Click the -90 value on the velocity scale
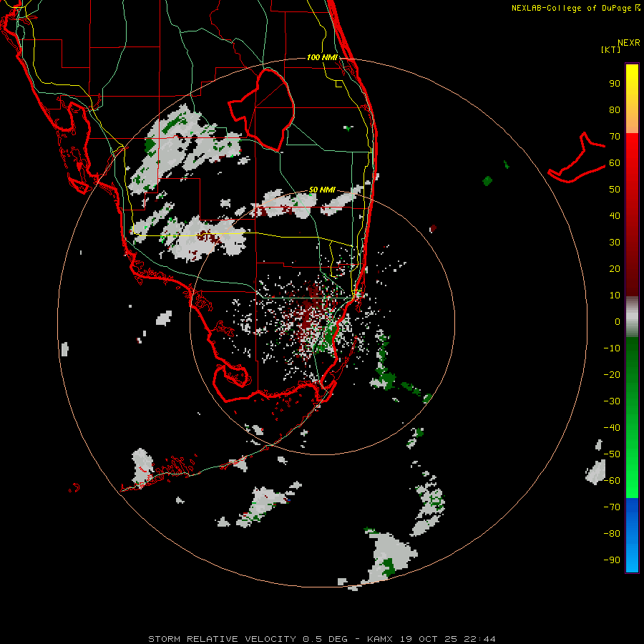The width and height of the screenshot is (644, 644). (x=612, y=560)
